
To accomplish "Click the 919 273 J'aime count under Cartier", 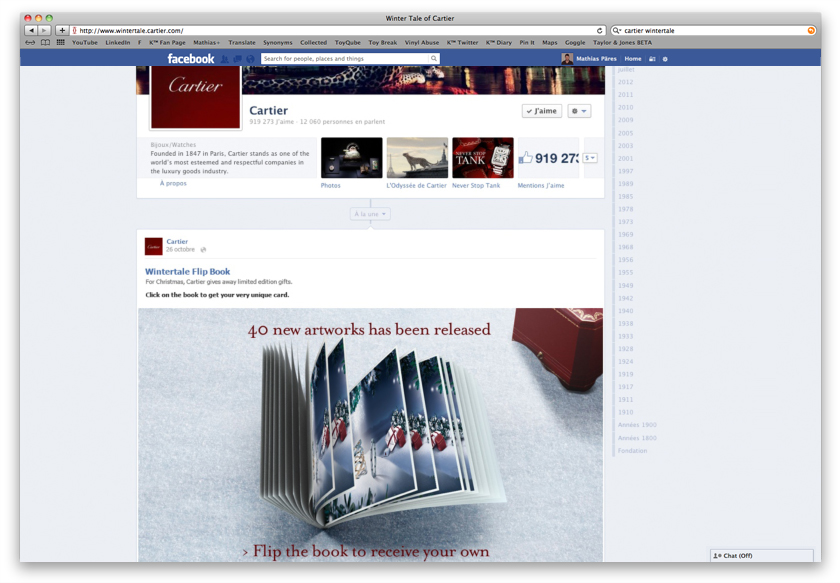I will pos(272,122).
